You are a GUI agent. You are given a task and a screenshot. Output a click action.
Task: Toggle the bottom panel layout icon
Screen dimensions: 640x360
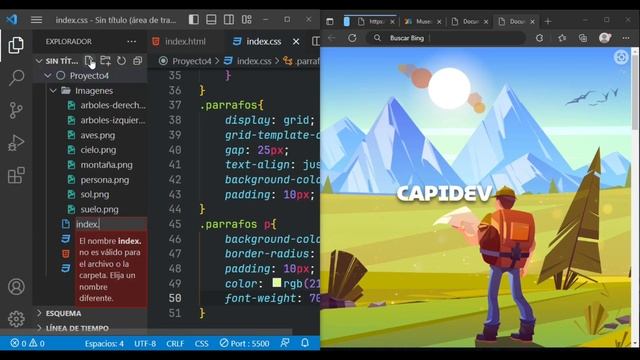pyautogui.click(x=211, y=20)
